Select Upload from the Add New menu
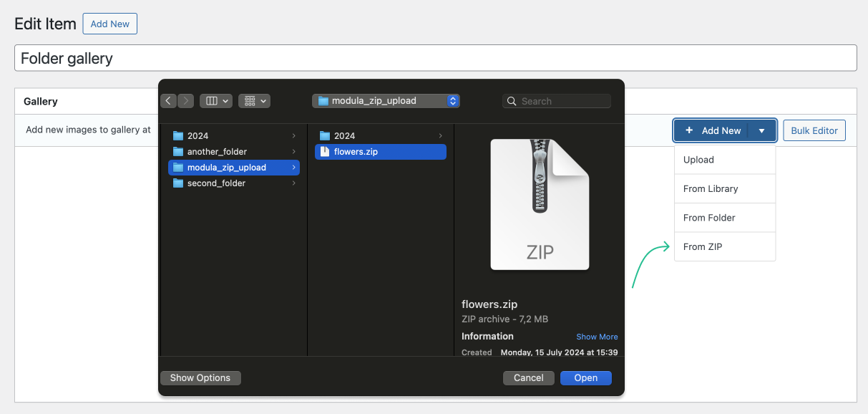Image resolution: width=868 pixels, height=414 pixels. (698, 159)
